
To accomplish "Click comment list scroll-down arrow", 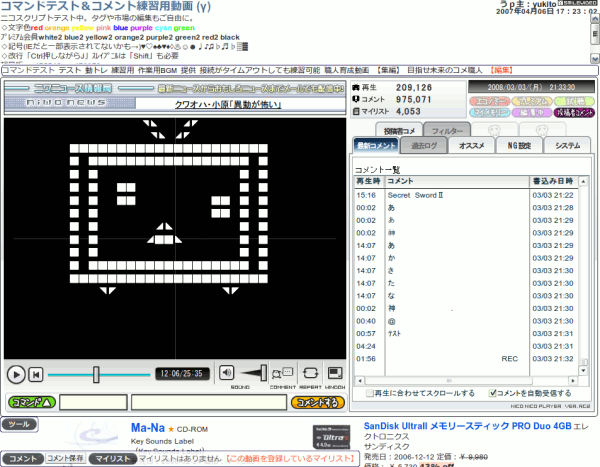I will (x=583, y=371).
